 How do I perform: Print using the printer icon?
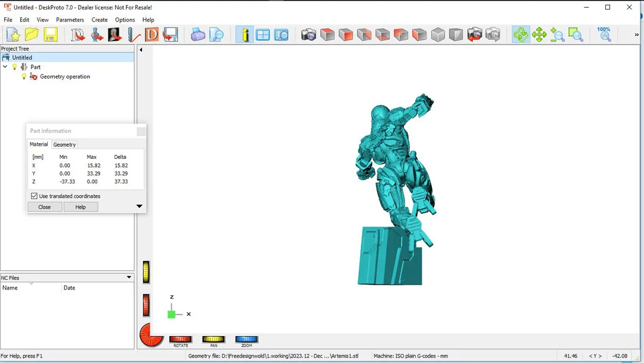point(197,35)
